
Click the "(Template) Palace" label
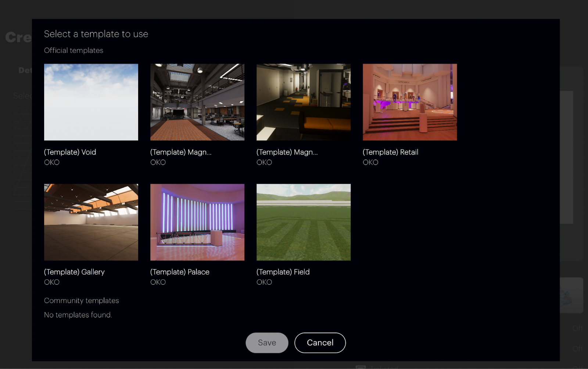click(180, 272)
